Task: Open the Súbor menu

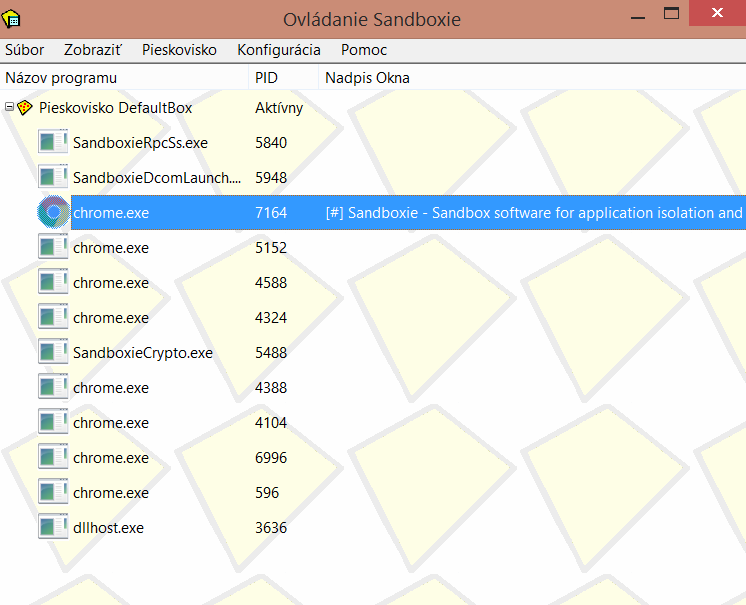Action: click(24, 50)
